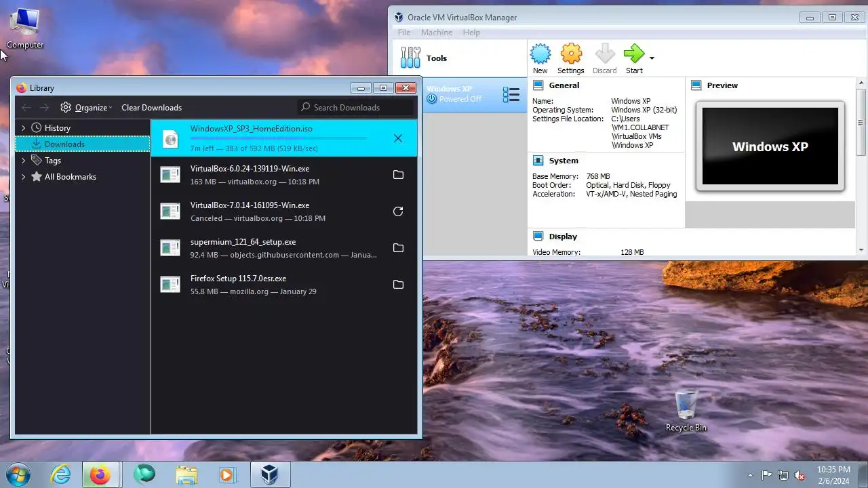Click Clear Downloads button
868x488 pixels.
tap(152, 107)
